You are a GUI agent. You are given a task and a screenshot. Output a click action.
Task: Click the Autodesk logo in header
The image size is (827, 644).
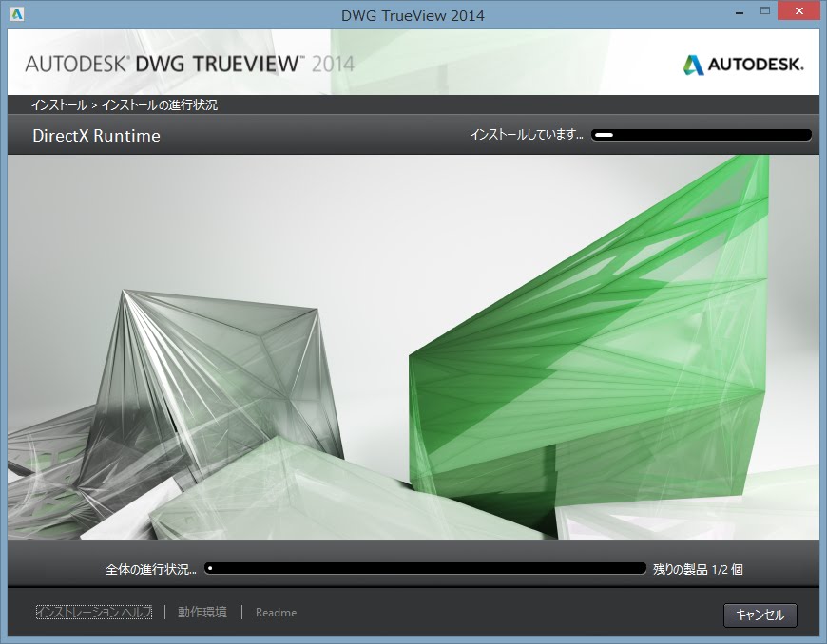point(743,65)
